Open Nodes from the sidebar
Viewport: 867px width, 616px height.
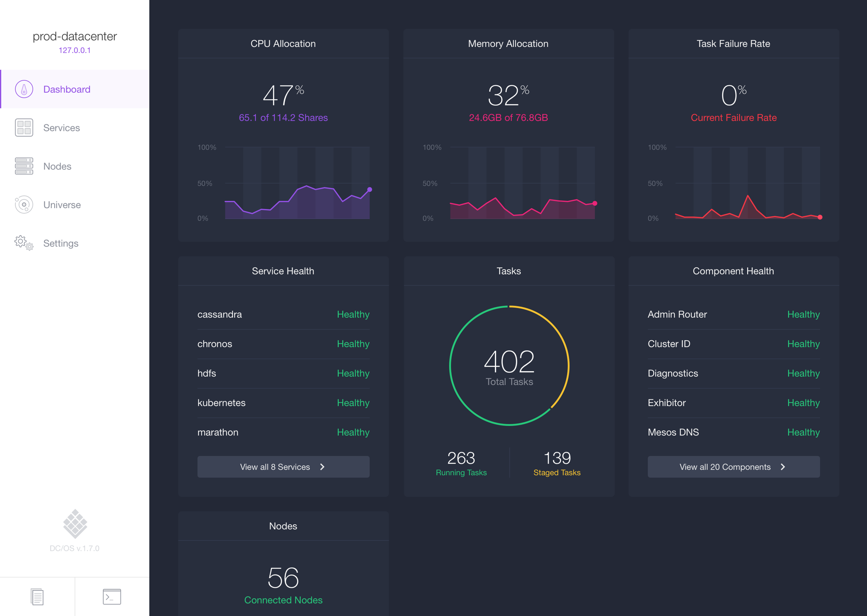click(58, 166)
